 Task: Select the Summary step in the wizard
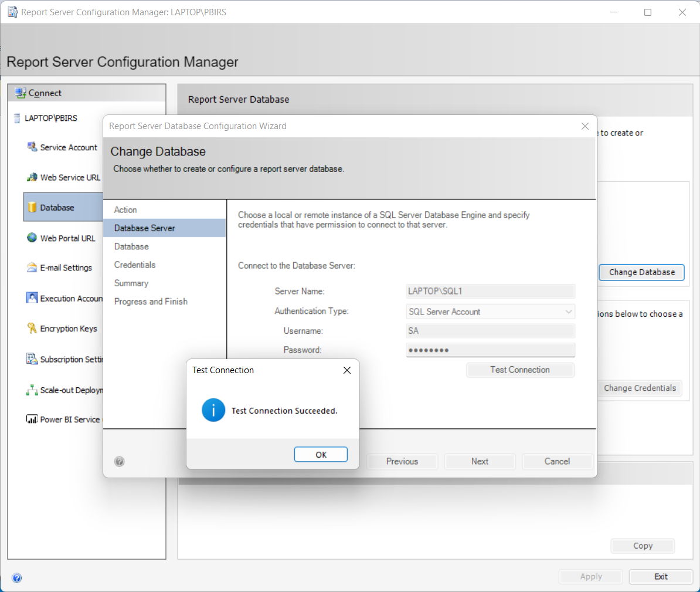point(131,283)
